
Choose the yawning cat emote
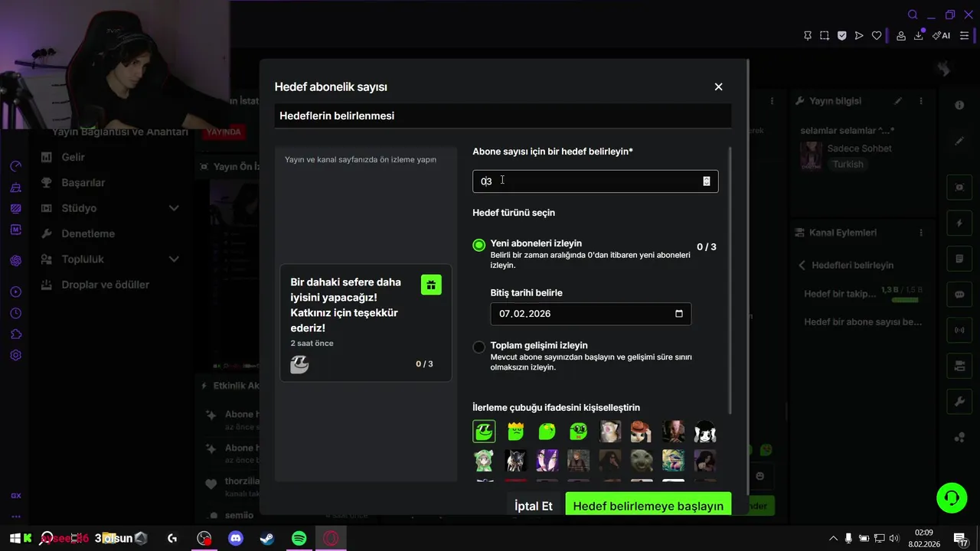(609, 432)
